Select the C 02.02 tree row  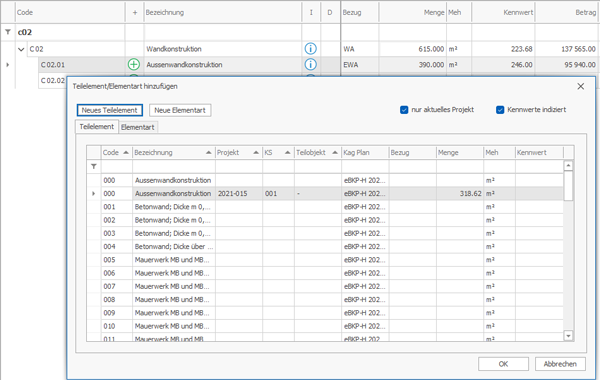coord(53,80)
